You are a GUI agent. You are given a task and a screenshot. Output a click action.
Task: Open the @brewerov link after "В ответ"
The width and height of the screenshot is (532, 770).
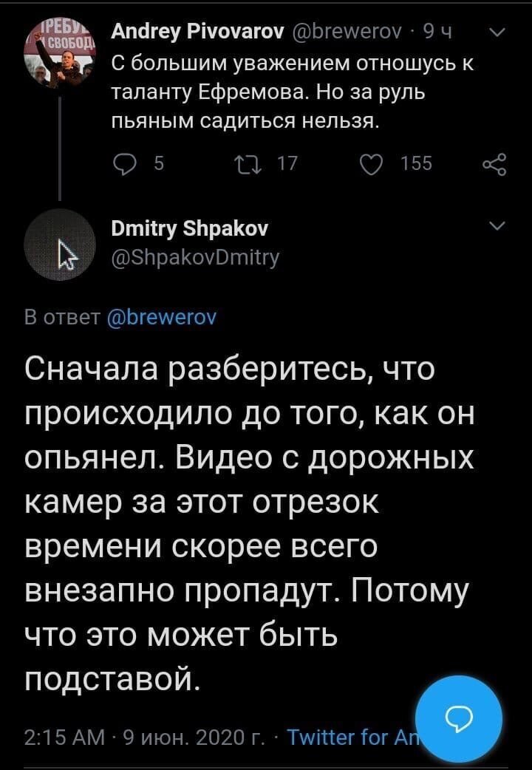coord(162,318)
